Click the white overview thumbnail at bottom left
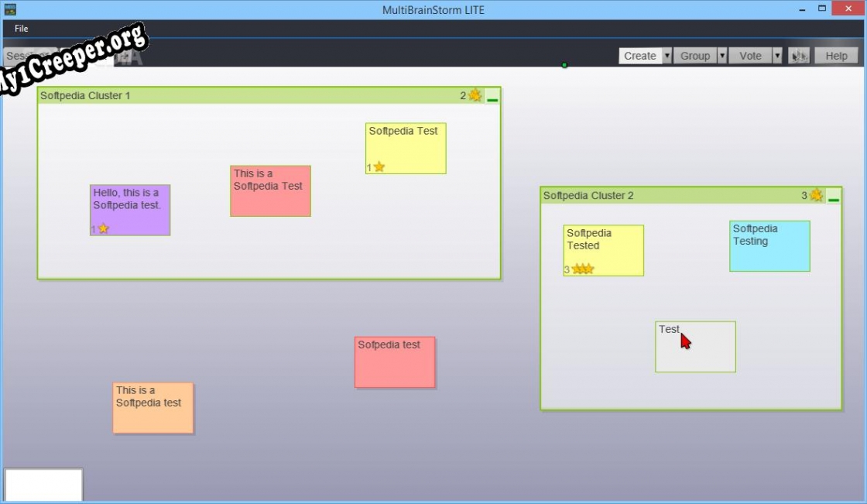 click(x=44, y=485)
